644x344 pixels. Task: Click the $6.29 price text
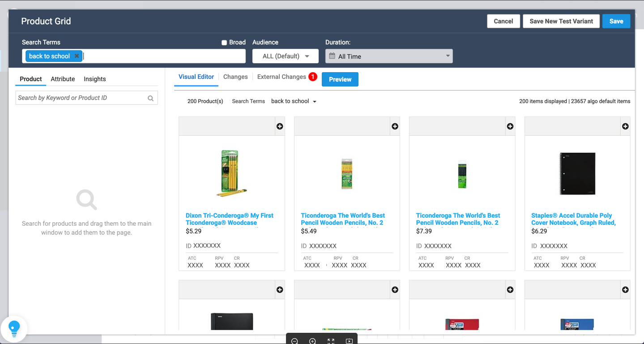[539, 231]
